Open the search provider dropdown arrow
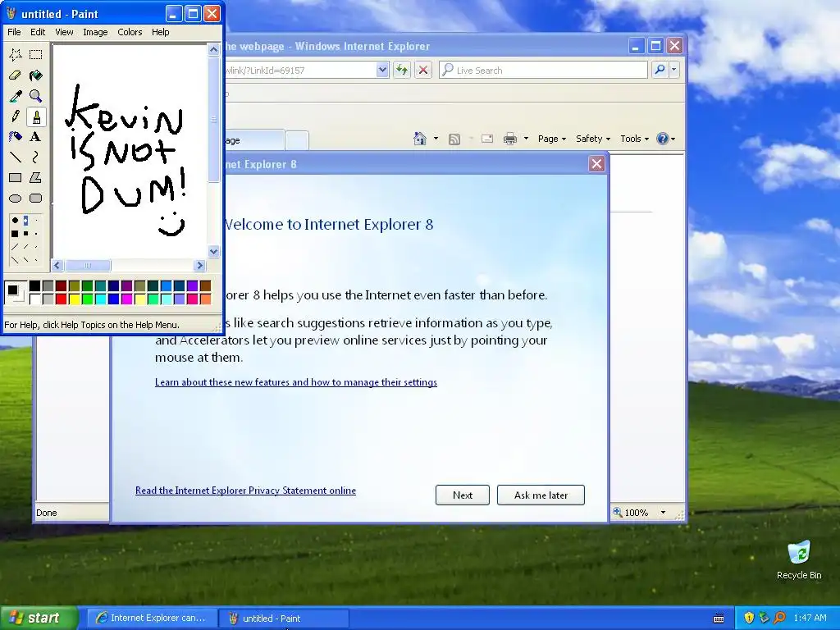This screenshot has width=840, height=630. (x=674, y=70)
